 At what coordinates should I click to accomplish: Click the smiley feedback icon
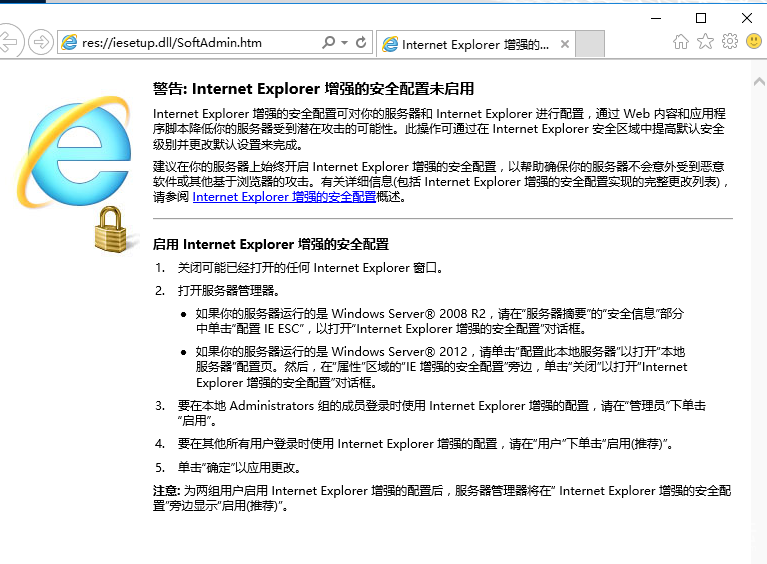[x=753, y=42]
